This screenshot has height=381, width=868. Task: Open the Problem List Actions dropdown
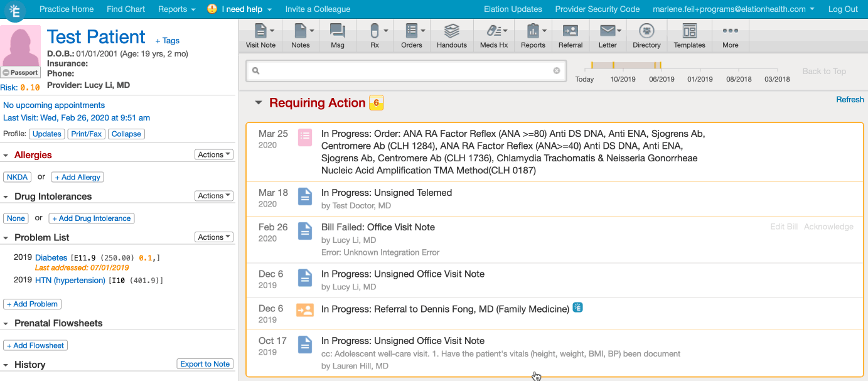pyautogui.click(x=214, y=237)
